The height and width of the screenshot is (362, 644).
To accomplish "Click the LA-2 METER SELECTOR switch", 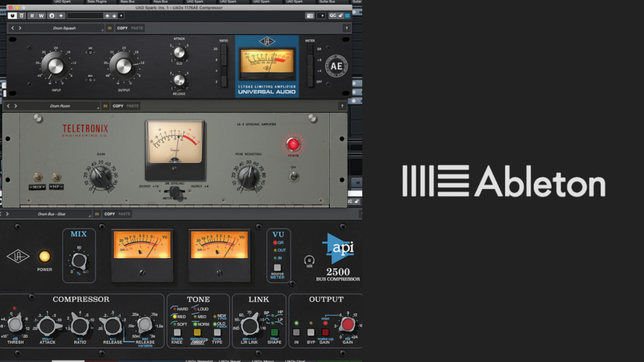I will point(174,192).
